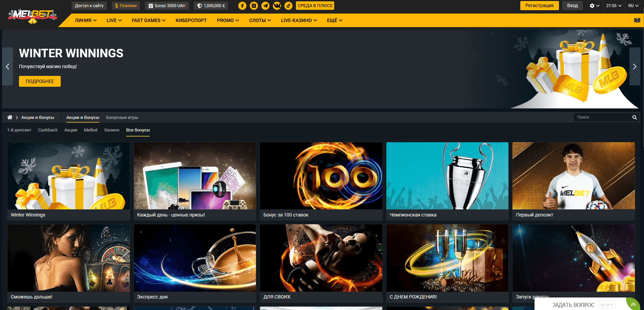
Task: Open the Melbet Telegram icon
Action: coord(265,6)
